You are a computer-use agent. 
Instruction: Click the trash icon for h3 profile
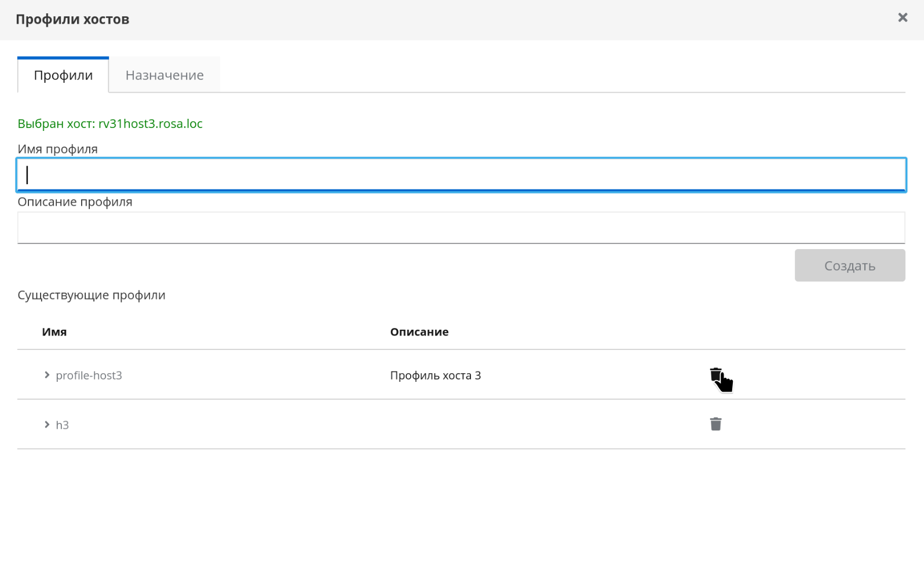[715, 424]
